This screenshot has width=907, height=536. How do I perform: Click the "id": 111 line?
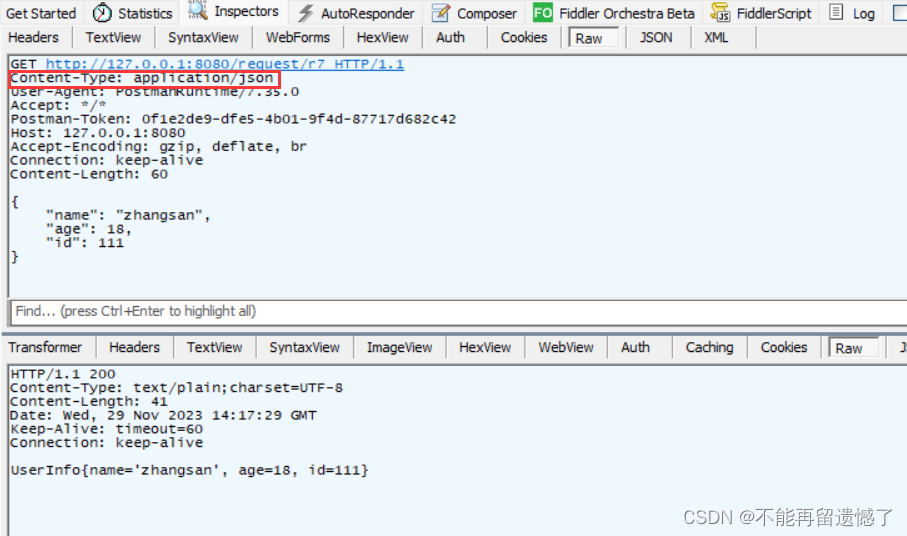[84, 243]
